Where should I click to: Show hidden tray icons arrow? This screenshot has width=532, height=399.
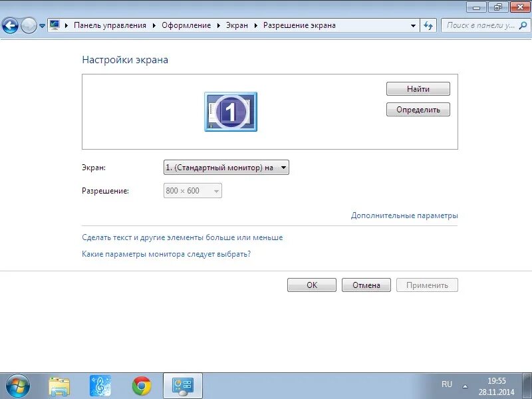(465, 386)
